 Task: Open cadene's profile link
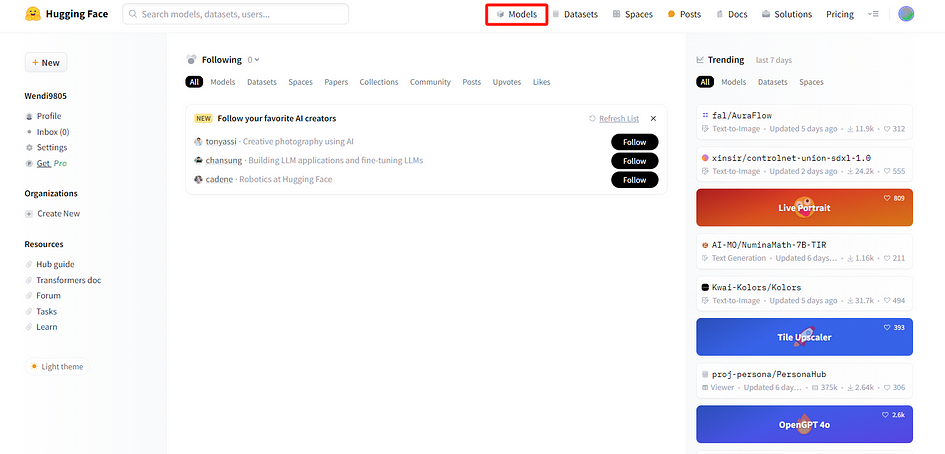(219, 180)
